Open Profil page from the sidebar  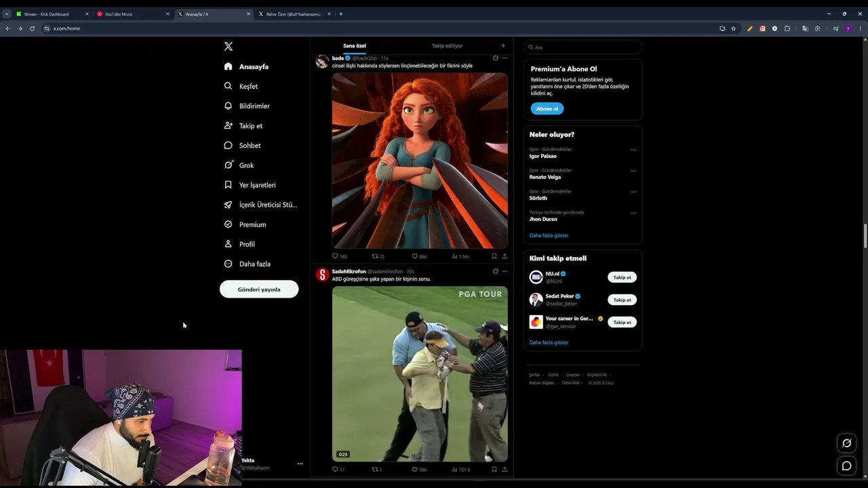pyautogui.click(x=240, y=244)
